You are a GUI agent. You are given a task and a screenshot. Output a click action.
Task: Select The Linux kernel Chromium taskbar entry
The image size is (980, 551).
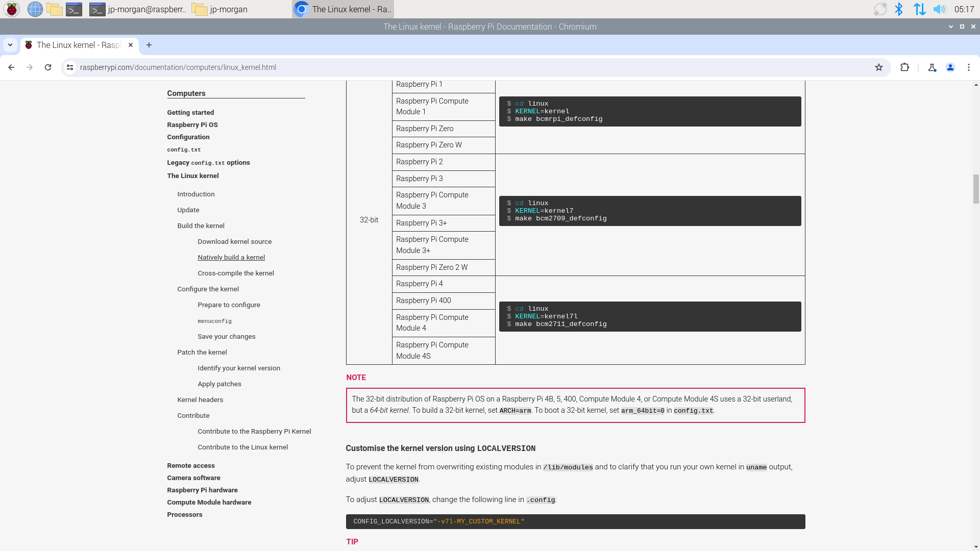[343, 9]
